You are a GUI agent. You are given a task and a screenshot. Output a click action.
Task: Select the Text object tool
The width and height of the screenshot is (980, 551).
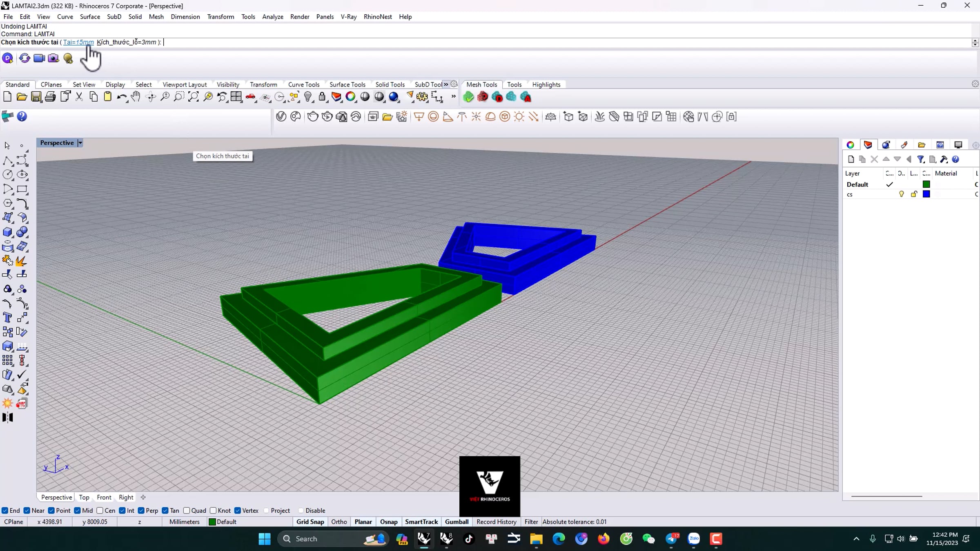[7, 318]
